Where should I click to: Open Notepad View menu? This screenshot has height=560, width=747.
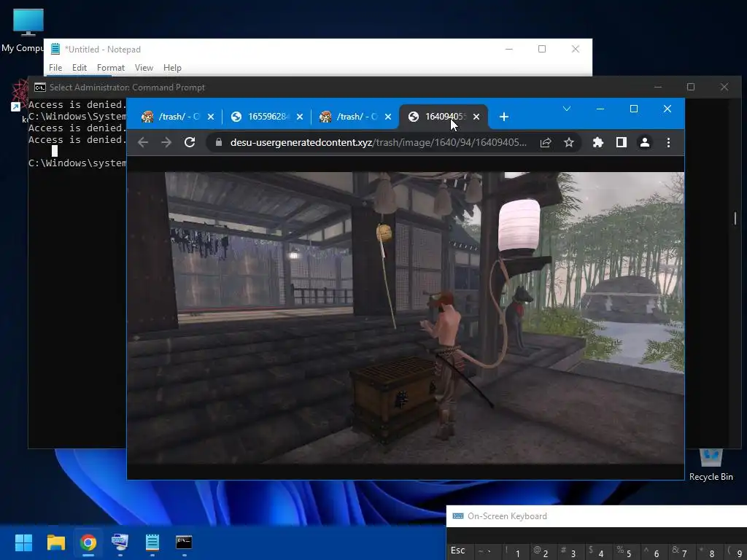point(144,68)
